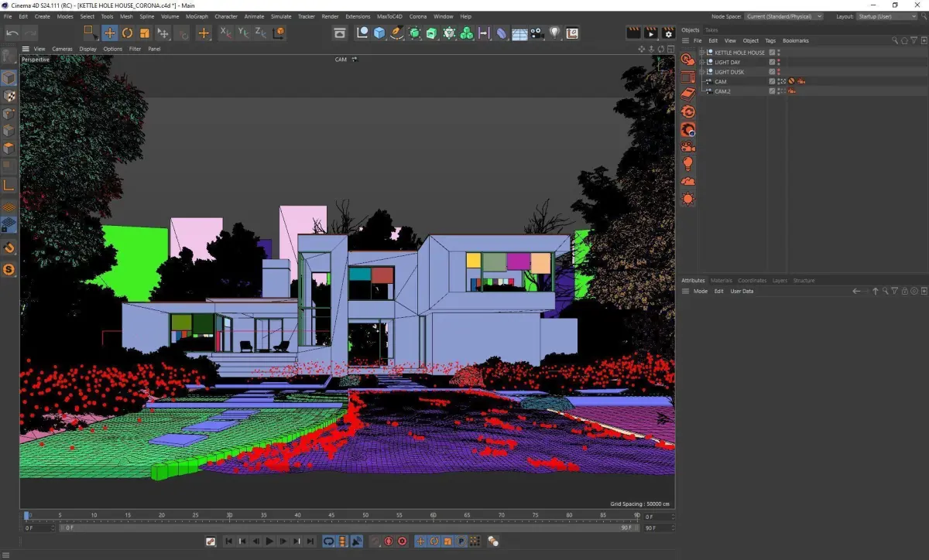Add a Null object from toolbar
The height and width of the screenshot is (560, 929).
tap(362, 32)
